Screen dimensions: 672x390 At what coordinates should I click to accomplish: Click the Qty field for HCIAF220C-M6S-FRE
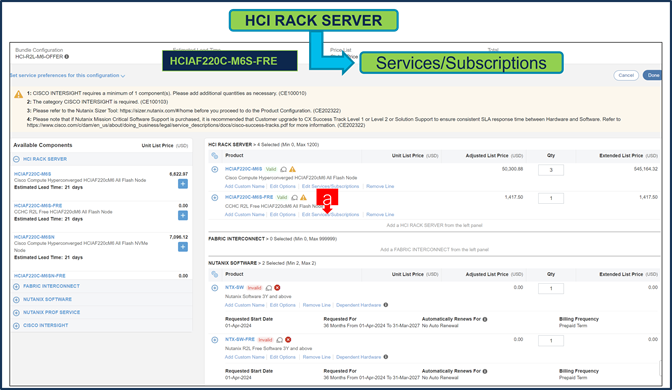pos(551,198)
